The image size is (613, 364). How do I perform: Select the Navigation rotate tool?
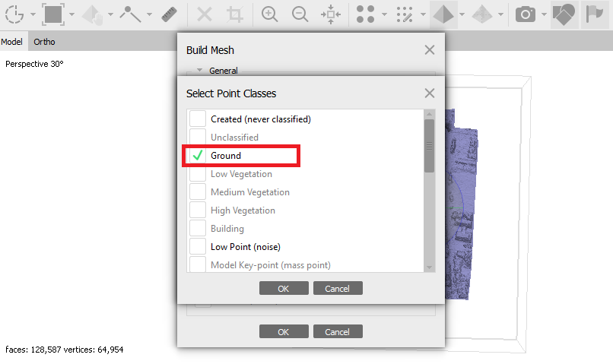tap(14, 14)
